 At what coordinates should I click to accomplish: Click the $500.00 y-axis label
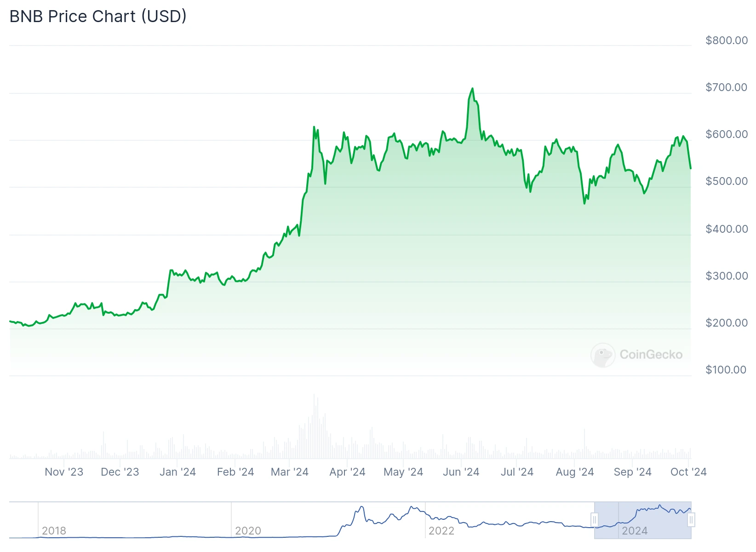click(727, 181)
